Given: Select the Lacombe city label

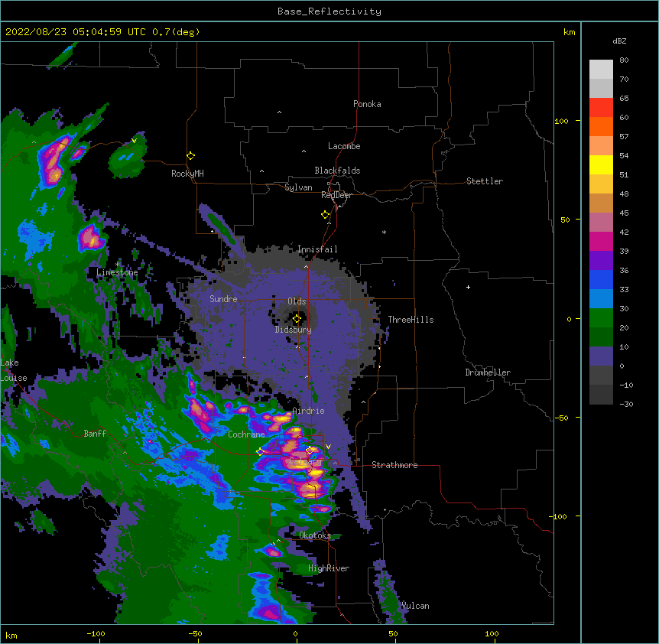Looking at the screenshot, I should point(344,146).
